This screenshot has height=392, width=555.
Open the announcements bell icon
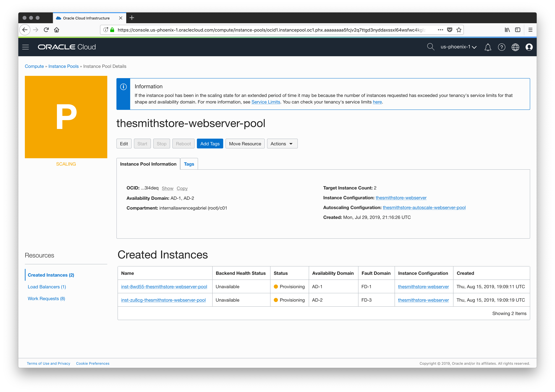click(x=488, y=47)
